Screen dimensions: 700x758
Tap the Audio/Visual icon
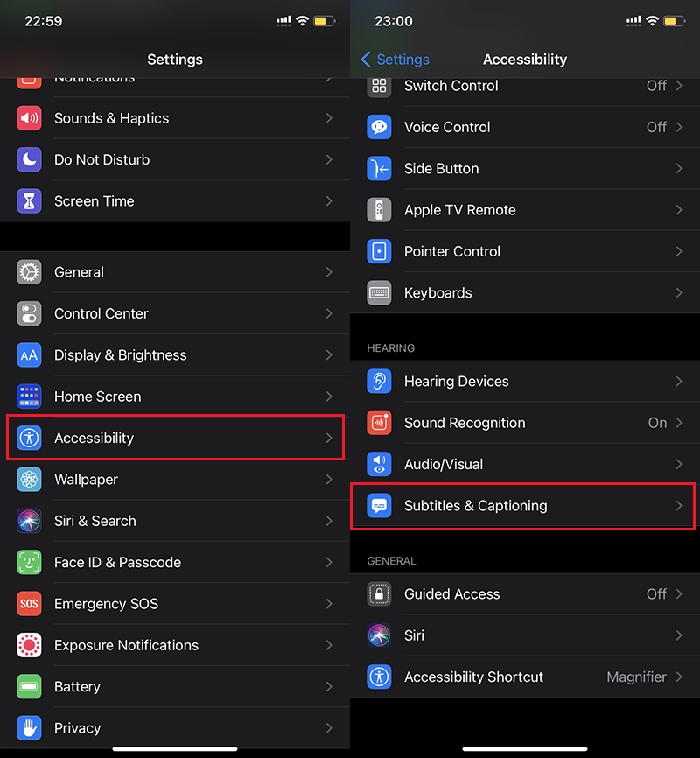click(x=379, y=464)
